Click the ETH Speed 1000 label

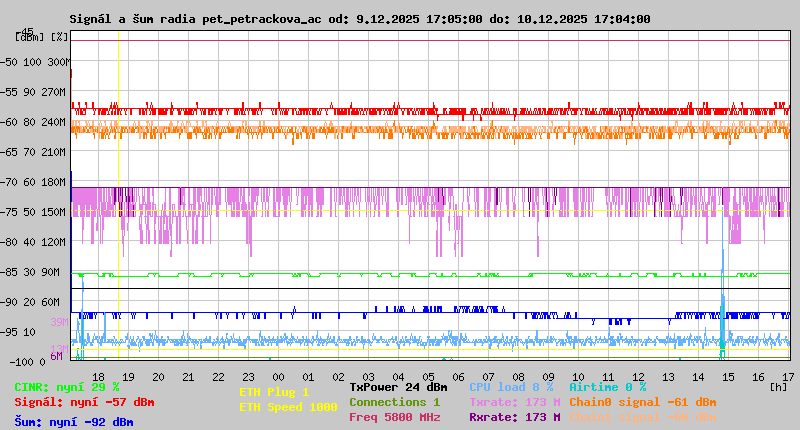pyautogui.click(x=288, y=408)
